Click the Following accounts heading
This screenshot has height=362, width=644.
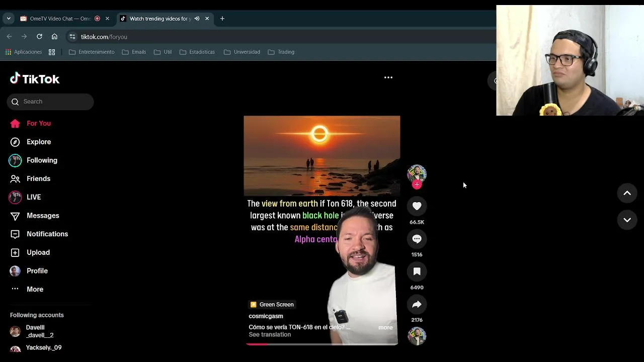pos(37,315)
